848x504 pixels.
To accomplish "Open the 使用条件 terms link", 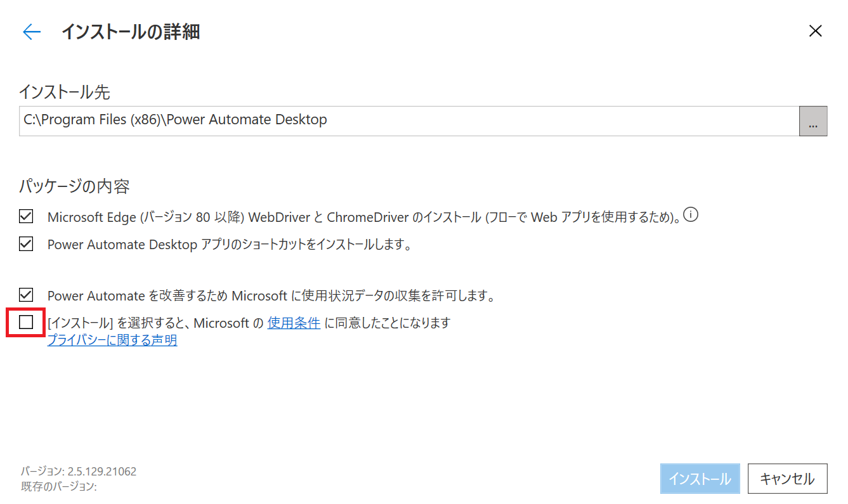I will (294, 323).
